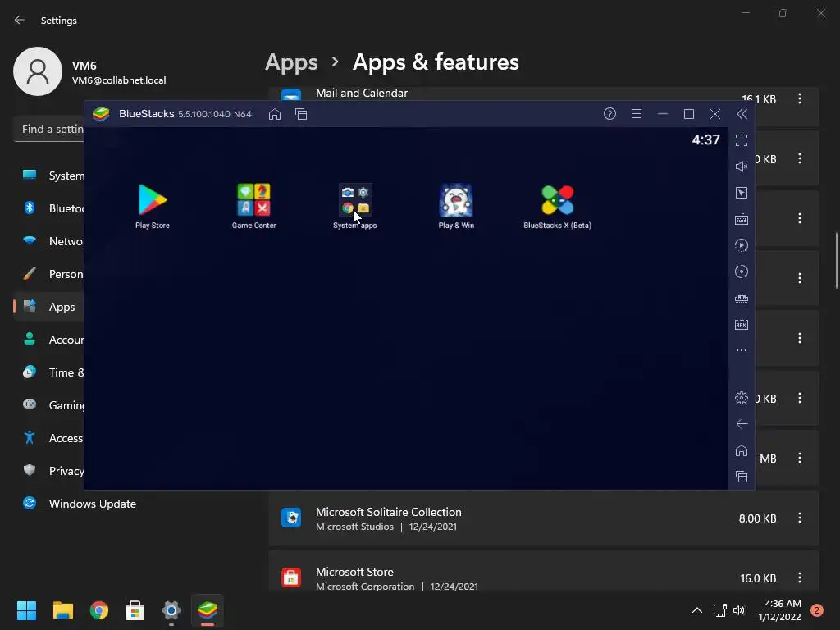This screenshot has height=630, width=840.
Task: Click the Microsoft Store app entry text
Action: [354, 572]
